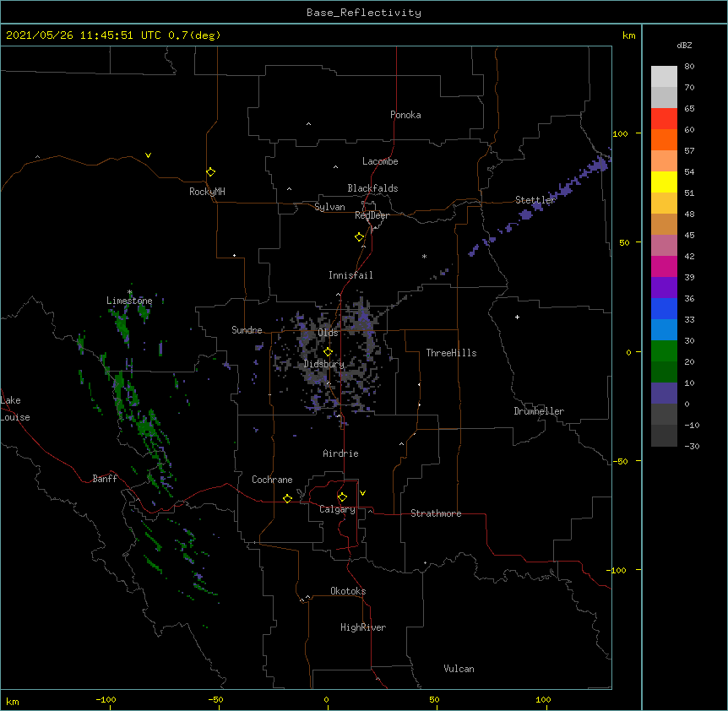Select the ThreeHills label
The height and width of the screenshot is (711, 728).
[451, 353]
